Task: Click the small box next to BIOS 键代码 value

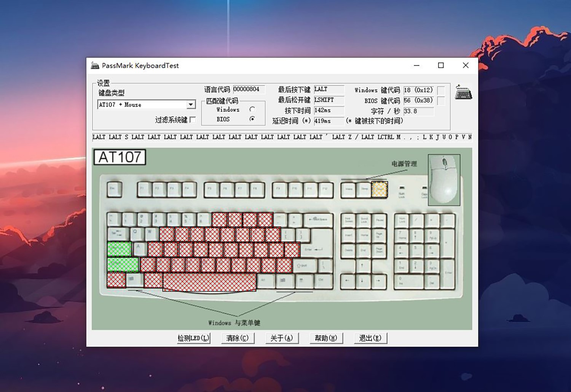Action: click(441, 101)
